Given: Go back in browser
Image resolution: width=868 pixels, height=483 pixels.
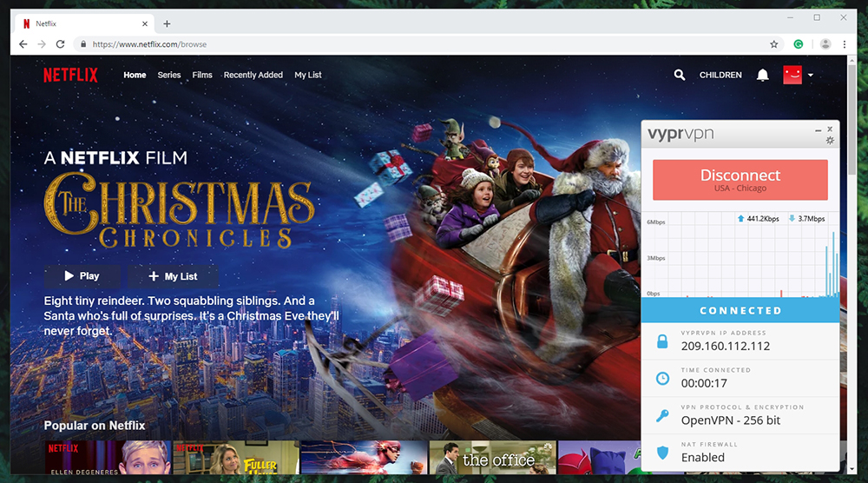Looking at the screenshot, I should 23,44.
